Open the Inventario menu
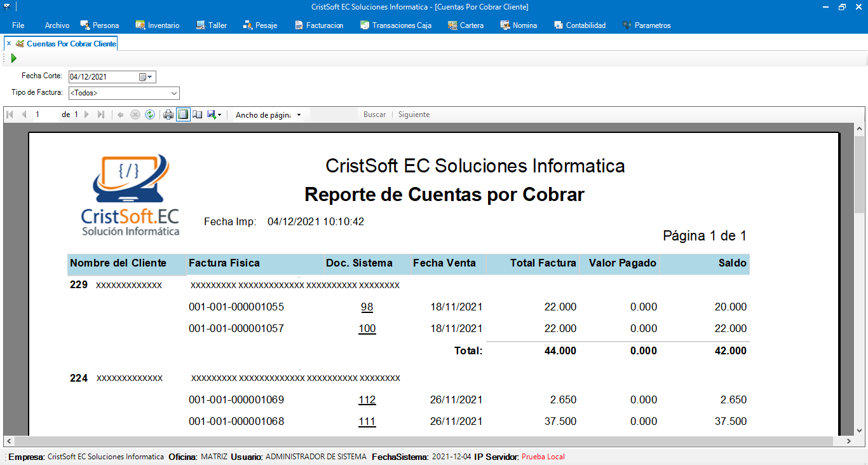The height and width of the screenshot is (465, 868). (158, 25)
